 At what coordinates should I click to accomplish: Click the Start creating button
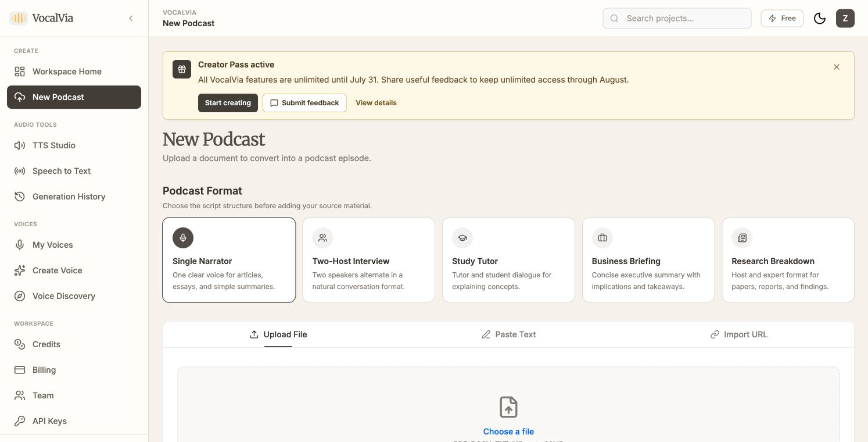click(x=228, y=103)
